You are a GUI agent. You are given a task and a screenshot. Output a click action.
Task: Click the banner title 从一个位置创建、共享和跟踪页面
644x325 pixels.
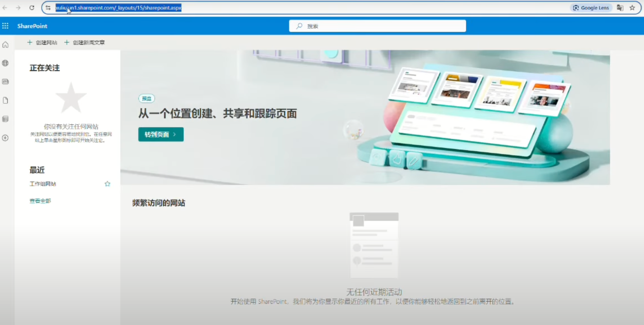218,113
